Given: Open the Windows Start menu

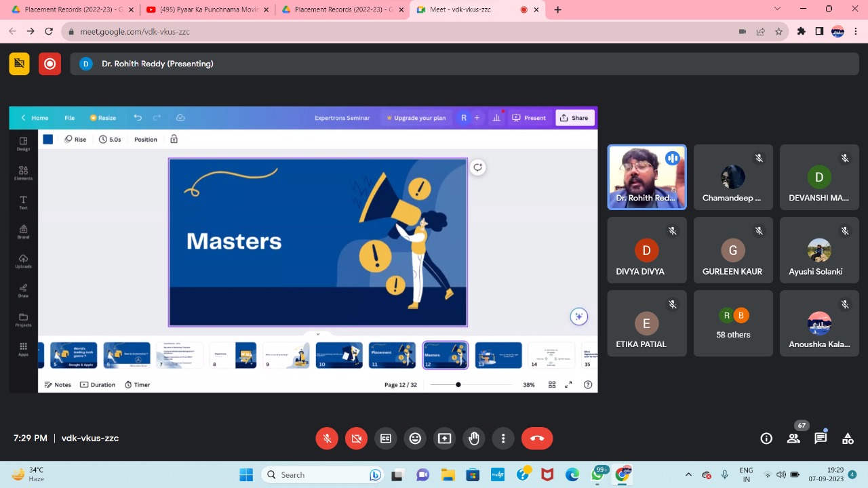Looking at the screenshot, I should pyautogui.click(x=246, y=475).
